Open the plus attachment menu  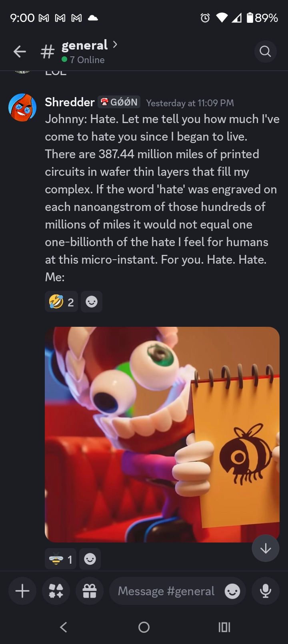click(x=22, y=591)
